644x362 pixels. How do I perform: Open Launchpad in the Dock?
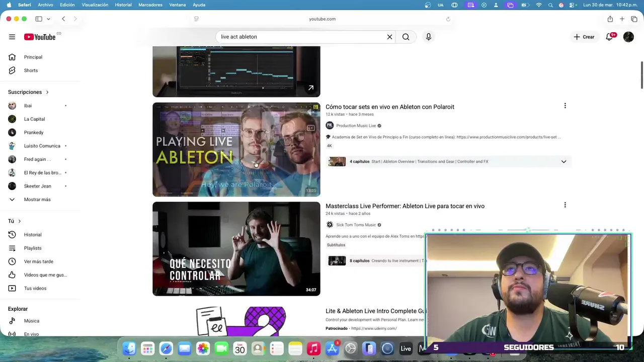(147, 348)
